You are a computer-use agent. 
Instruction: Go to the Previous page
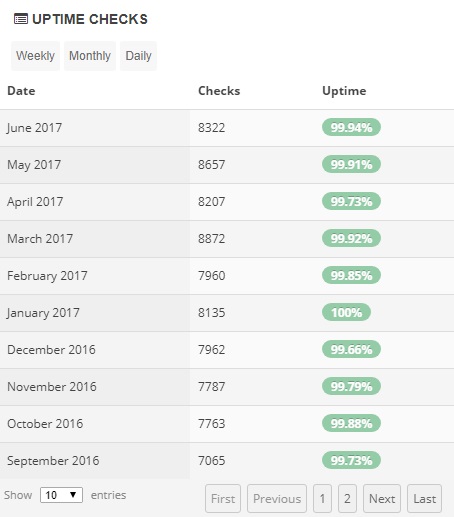[277, 499]
